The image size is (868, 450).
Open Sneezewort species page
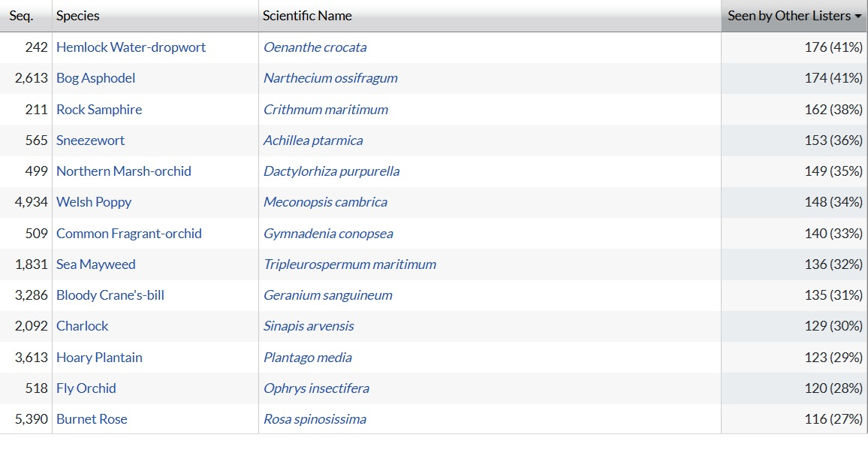(91, 140)
